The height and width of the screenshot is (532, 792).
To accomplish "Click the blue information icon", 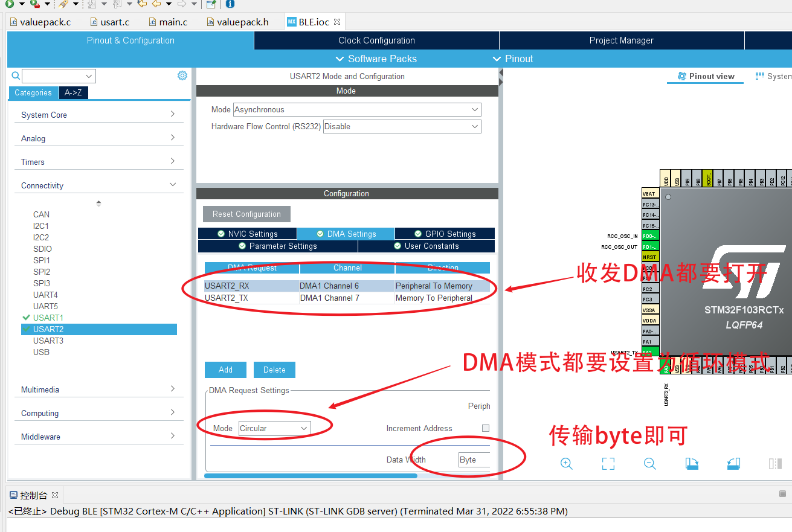I will click(230, 4).
